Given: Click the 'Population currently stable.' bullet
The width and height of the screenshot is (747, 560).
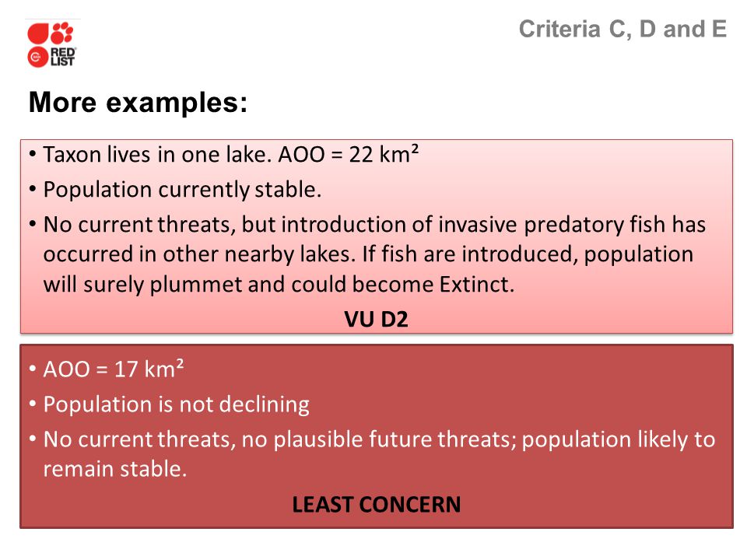Looking at the screenshot, I should [175, 190].
